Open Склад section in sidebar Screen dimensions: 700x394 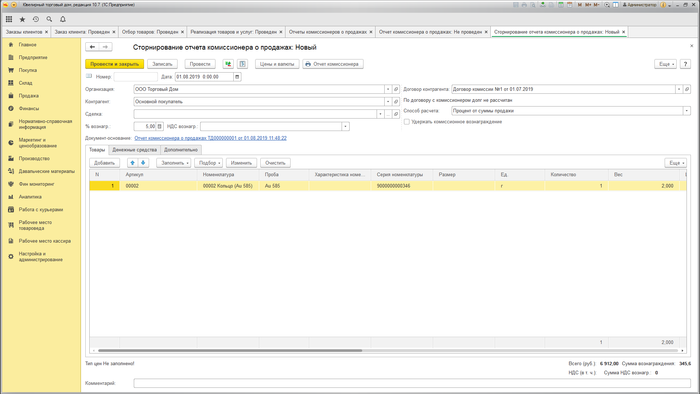click(25, 83)
